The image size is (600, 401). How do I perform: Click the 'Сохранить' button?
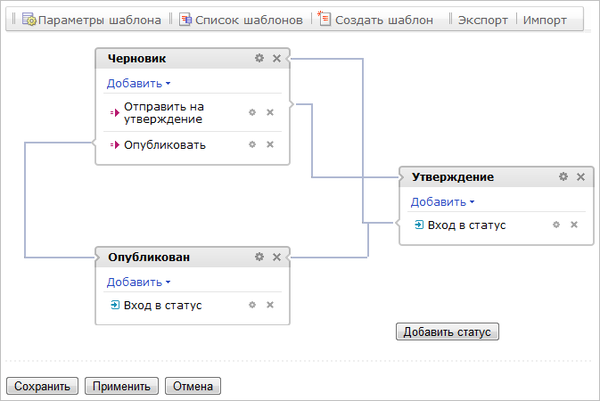click(42, 386)
